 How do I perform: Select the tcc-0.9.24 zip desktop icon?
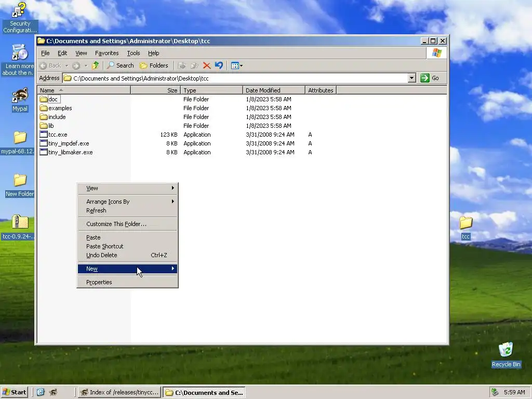(19, 228)
